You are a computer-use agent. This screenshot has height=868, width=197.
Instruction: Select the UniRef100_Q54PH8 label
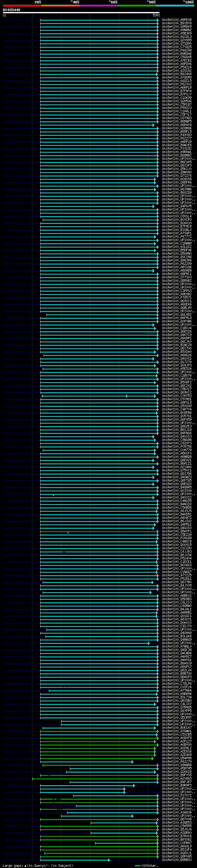click(176, 758)
